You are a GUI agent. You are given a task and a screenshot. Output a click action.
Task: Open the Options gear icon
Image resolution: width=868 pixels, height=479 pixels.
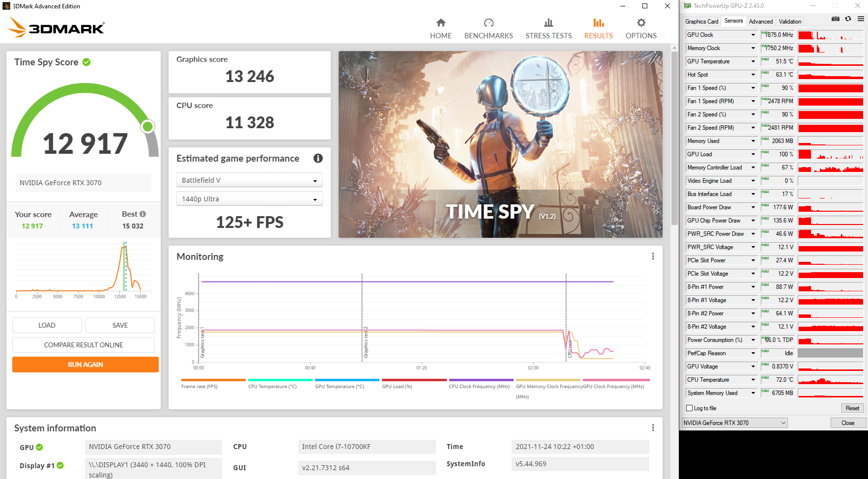(x=641, y=23)
